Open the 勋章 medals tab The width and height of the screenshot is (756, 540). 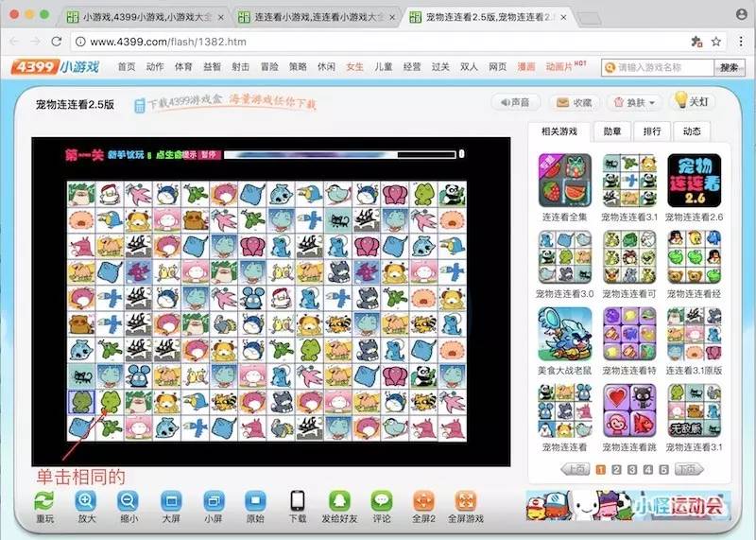click(x=612, y=131)
